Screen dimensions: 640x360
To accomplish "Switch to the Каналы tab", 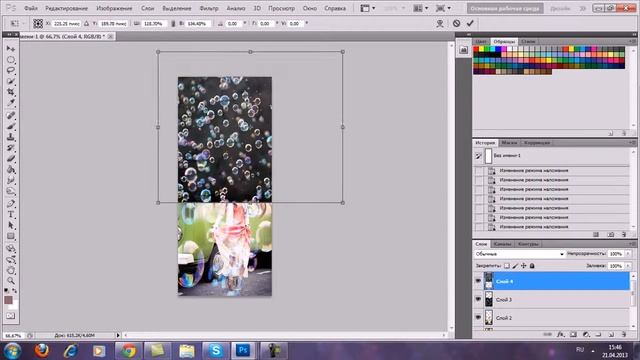I will point(502,244).
